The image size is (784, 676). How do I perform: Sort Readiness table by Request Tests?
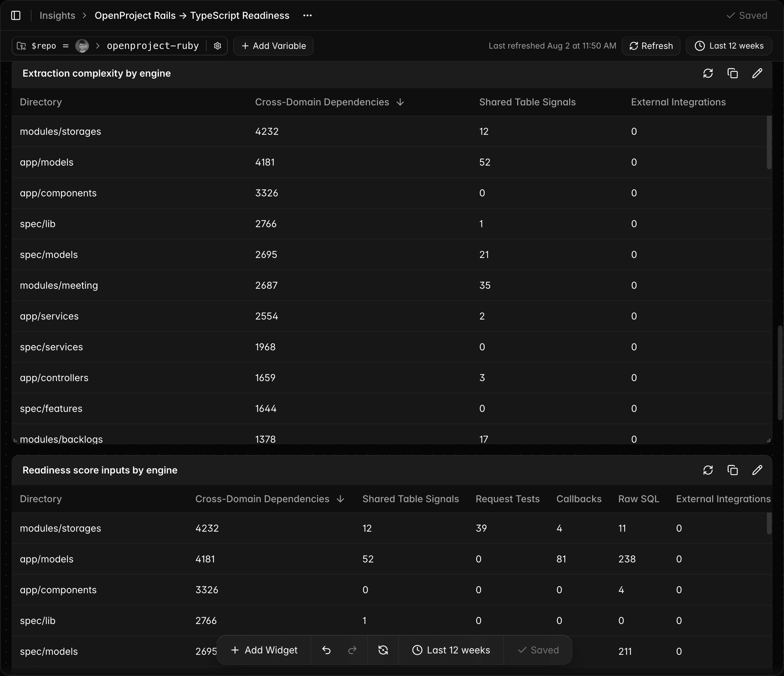507,499
